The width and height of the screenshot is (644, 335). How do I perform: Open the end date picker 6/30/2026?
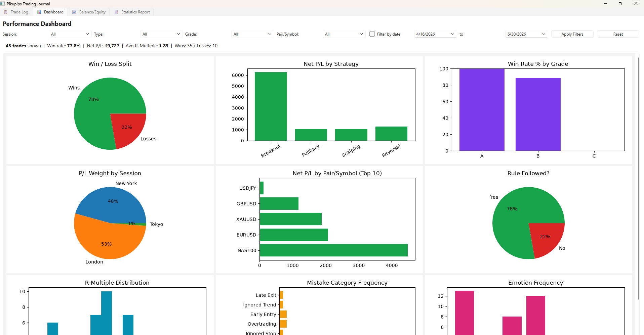coord(526,34)
